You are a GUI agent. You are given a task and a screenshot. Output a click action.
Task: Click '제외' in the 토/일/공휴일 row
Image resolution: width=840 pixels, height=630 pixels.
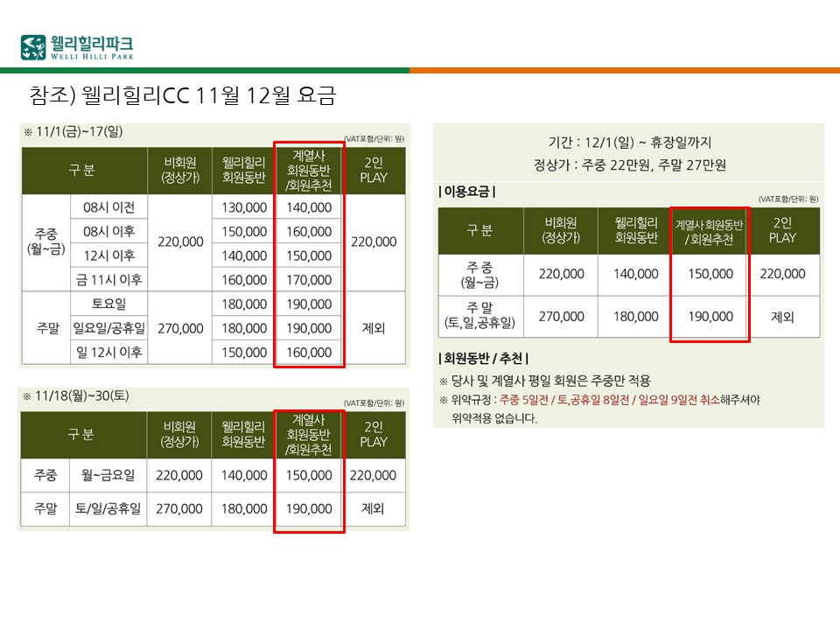click(x=373, y=508)
